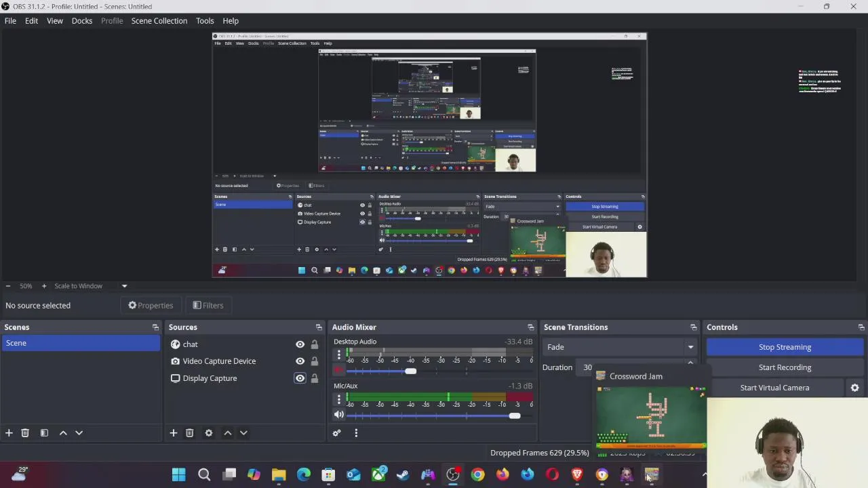The width and height of the screenshot is (868, 488).
Task: Adjust Desktop Audio volume slider handle
Action: [x=410, y=371]
